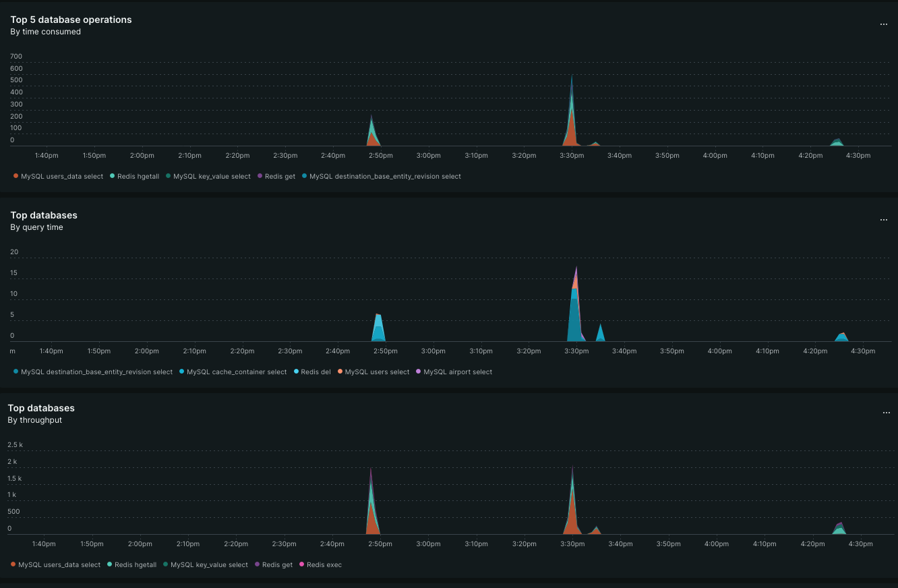Image resolution: width=898 pixels, height=588 pixels.
Task: Toggle MySQL airport select legend item
Action: (x=454, y=372)
